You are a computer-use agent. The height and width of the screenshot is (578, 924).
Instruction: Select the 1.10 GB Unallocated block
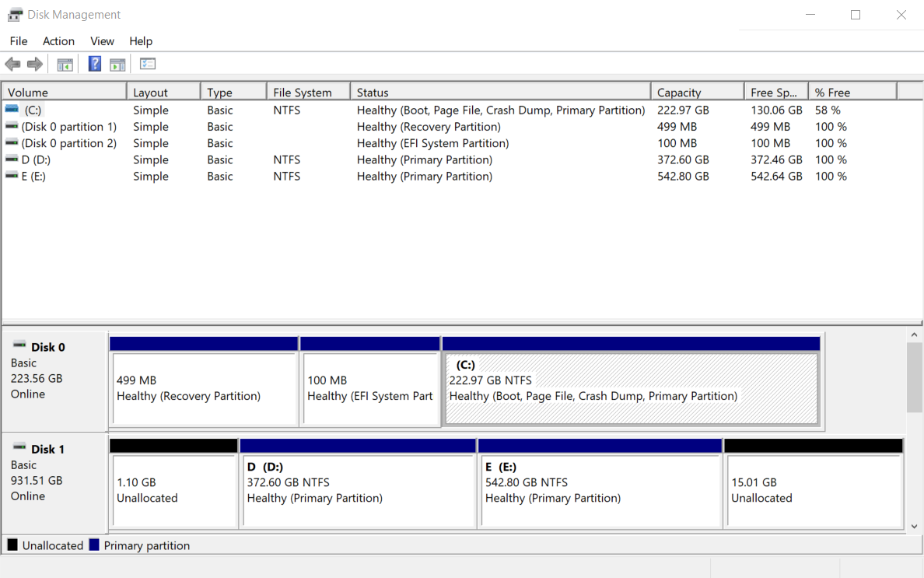(x=173, y=489)
